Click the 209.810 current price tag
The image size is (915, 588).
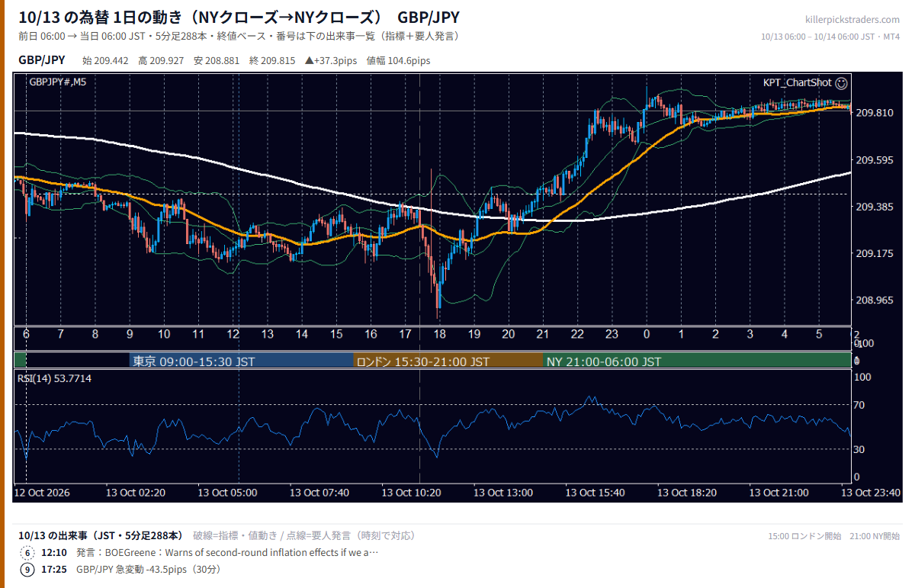click(875, 113)
